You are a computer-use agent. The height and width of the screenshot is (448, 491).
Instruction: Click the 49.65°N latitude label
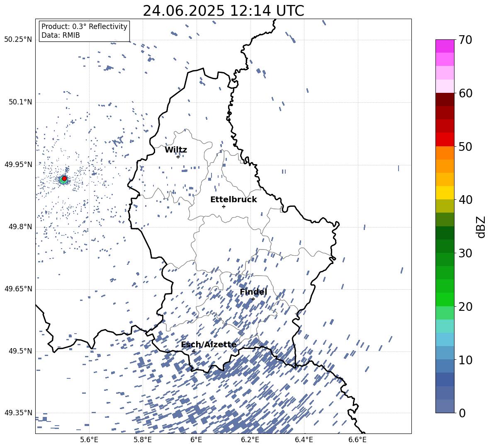point(18,289)
